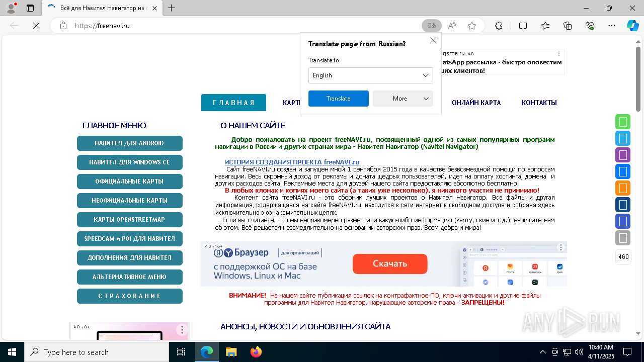The width and height of the screenshot is (644, 362).
Task: Click the Скачать button in Yandex ad
Action: coord(390,264)
